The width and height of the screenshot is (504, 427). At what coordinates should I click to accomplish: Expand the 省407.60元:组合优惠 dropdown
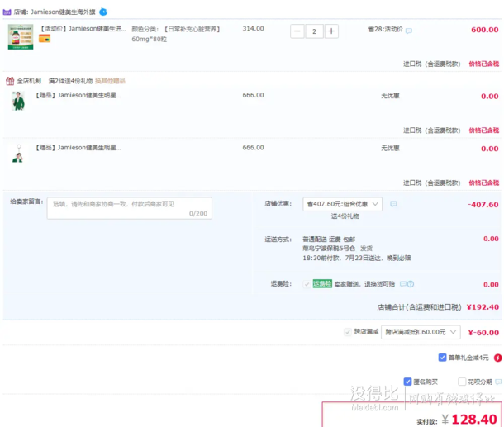click(342, 204)
